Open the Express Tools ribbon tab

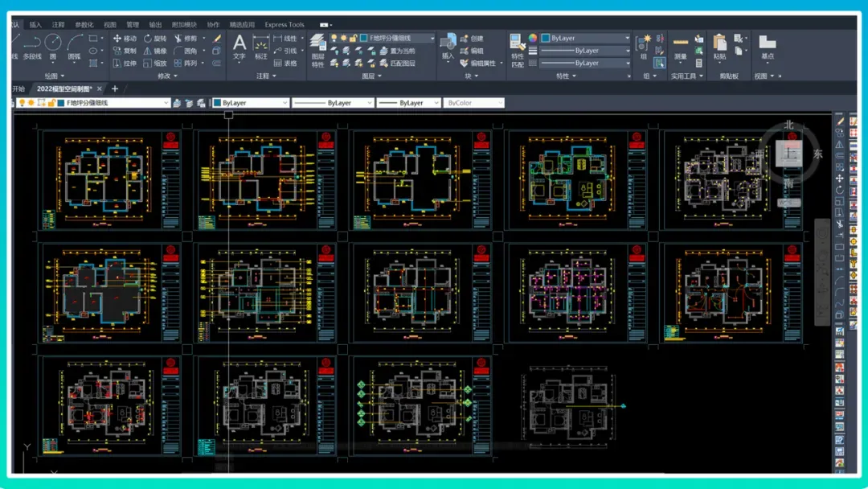pyautogui.click(x=284, y=24)
